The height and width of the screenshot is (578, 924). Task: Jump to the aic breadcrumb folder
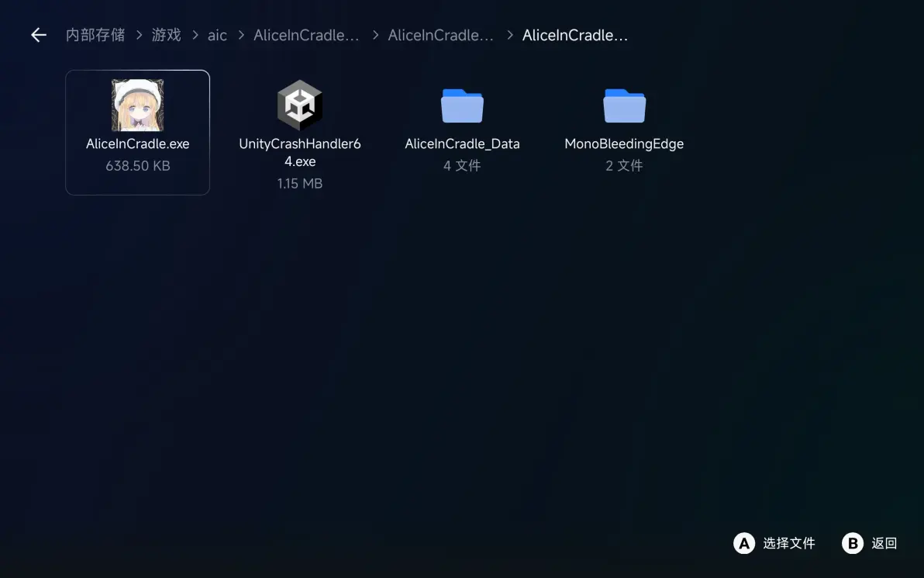click(x=217, y=35)
